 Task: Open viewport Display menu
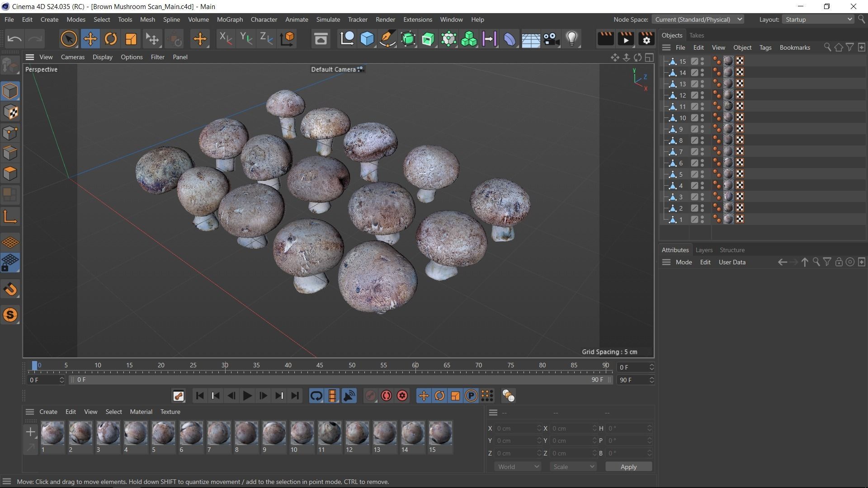pyautogui.click(x=103, y=57)
